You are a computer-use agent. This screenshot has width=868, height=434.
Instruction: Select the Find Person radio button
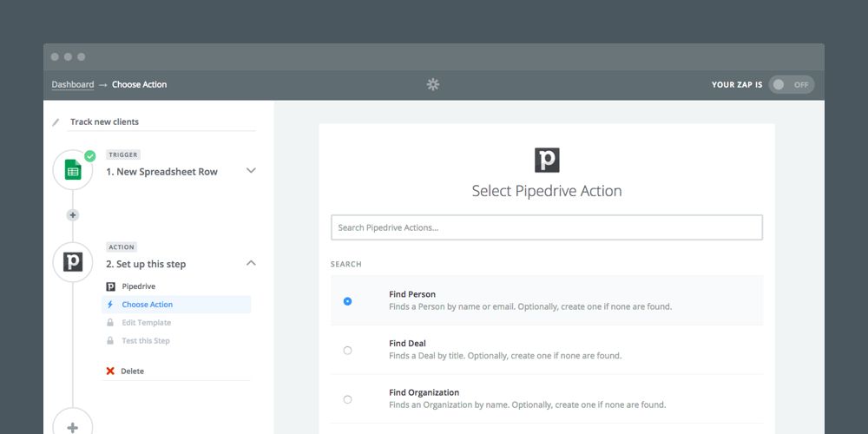click(347, 301)
